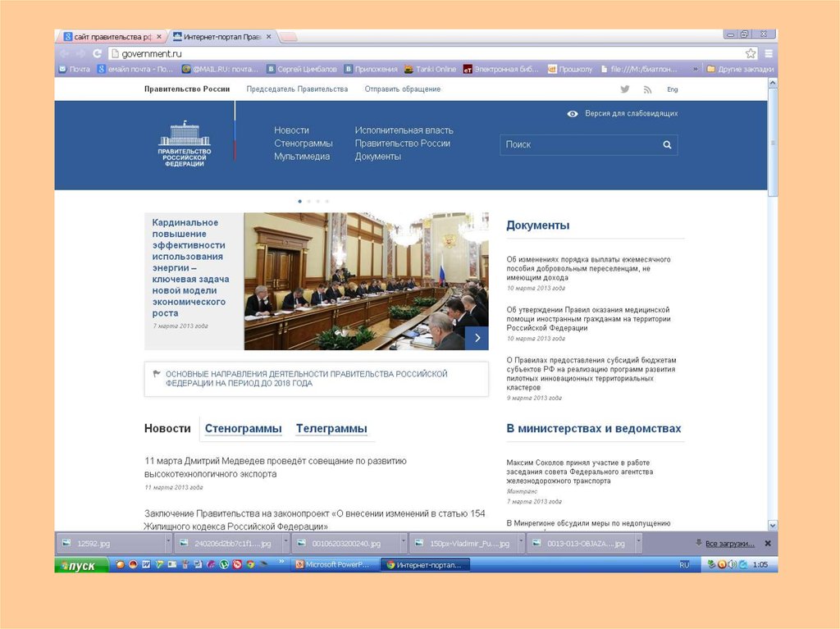This screenshot has width=840, height=629.
Task: Open dropdown for 00106203200240.jpg download
Action: pyautogui.click(x=404, y=543)
